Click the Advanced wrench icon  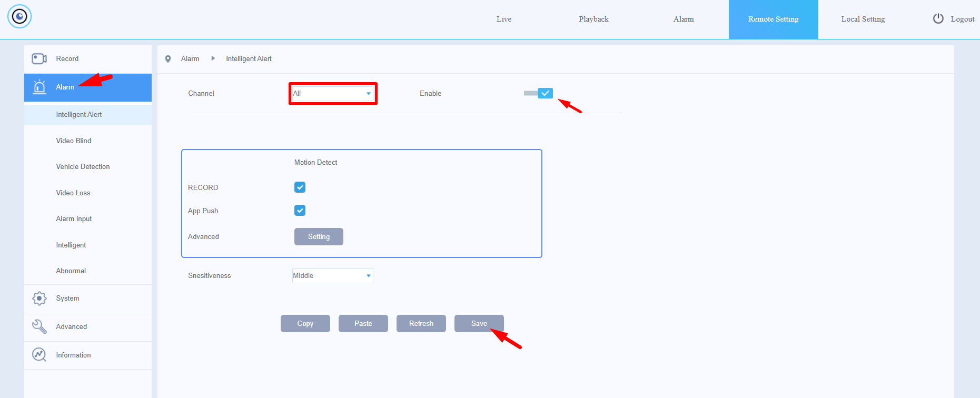[x=39, y=326]
